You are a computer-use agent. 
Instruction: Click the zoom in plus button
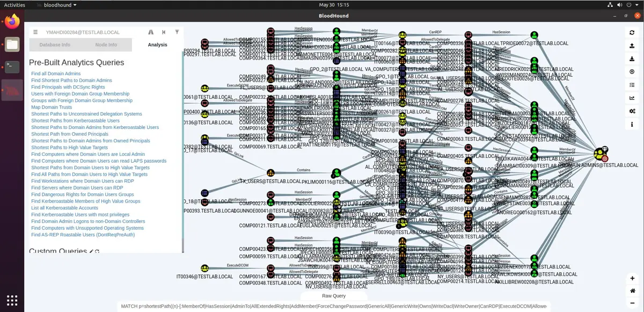632,278
